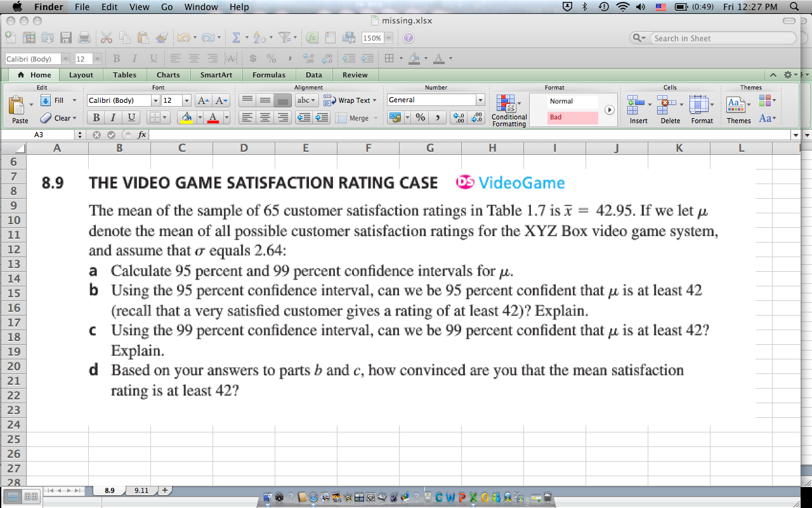Click the Themes button
This screenshot has height=508, width=812.
[x=738, y=110]
